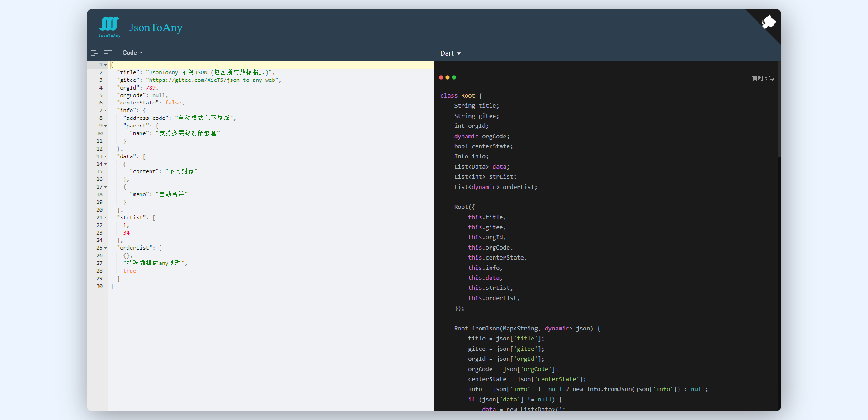Collapse the "info" object at line 7

point(106,111)
